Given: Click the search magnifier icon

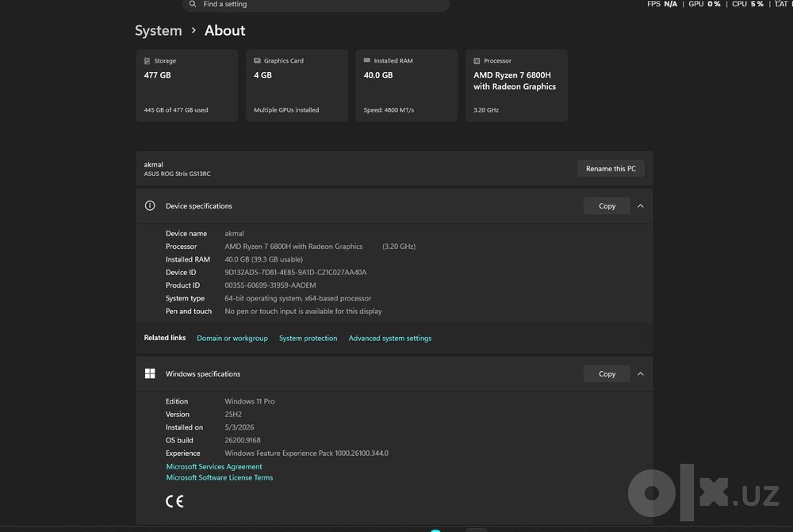Looking at the screenshot, I should coord(193,4).
